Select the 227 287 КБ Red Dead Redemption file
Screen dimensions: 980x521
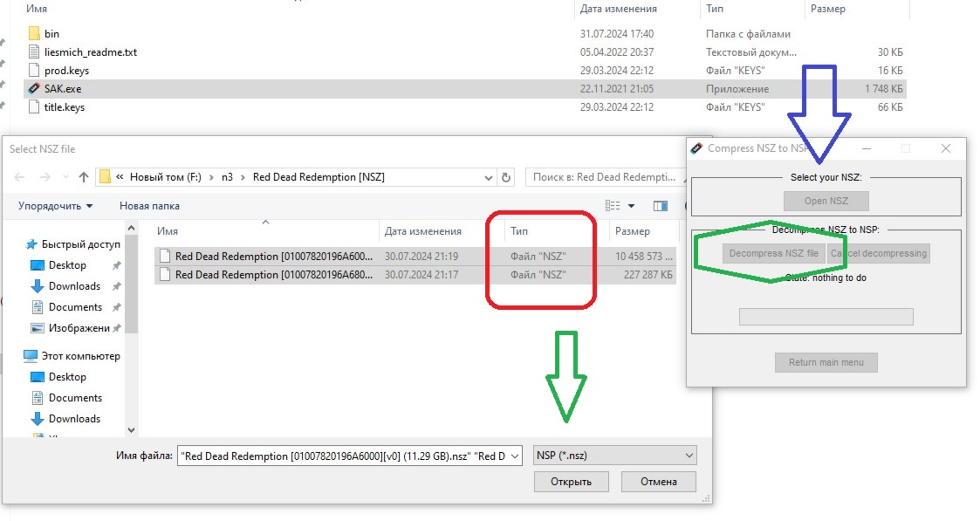(x=274, y=275)
